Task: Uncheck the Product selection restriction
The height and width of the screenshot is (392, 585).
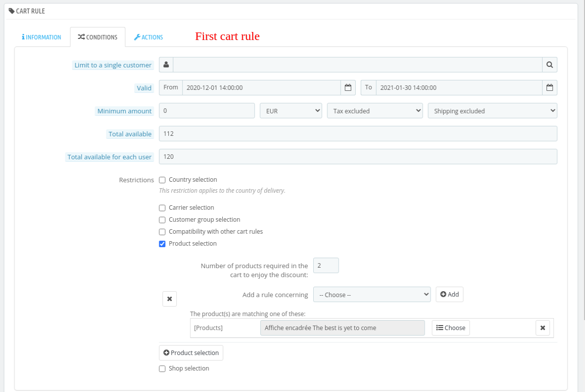Action: [162, 244]
